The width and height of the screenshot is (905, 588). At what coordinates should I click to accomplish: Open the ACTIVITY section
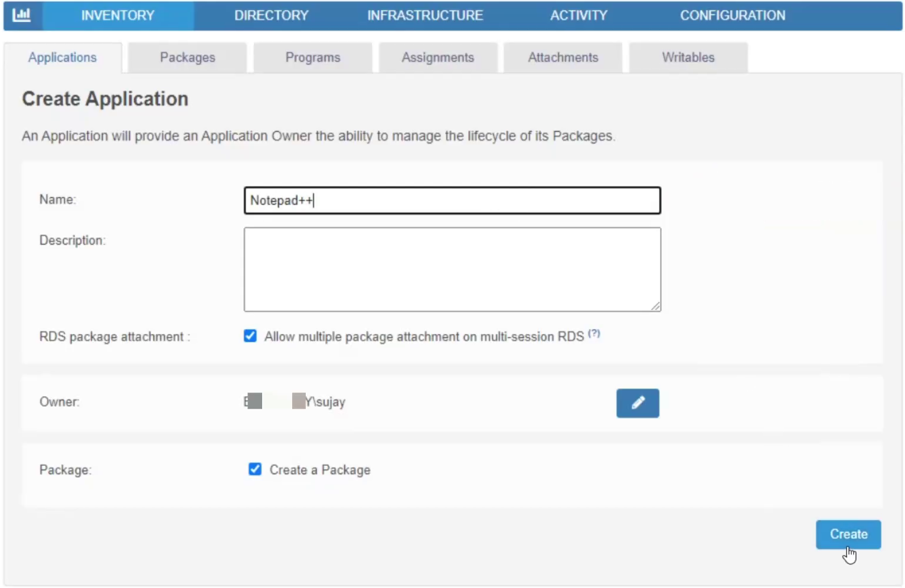579,15
